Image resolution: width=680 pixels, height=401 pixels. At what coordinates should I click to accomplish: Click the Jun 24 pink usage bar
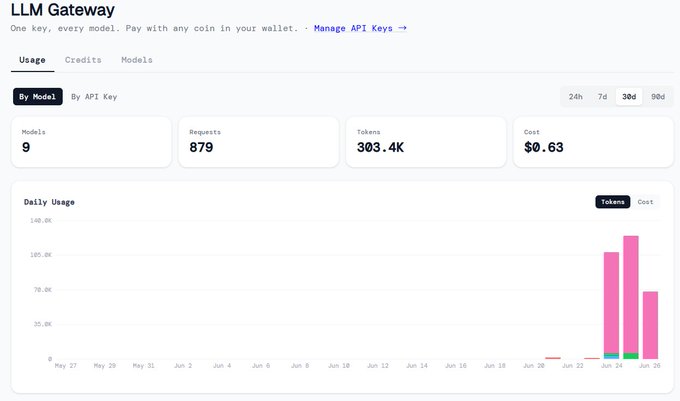click(x=611, y=302)
